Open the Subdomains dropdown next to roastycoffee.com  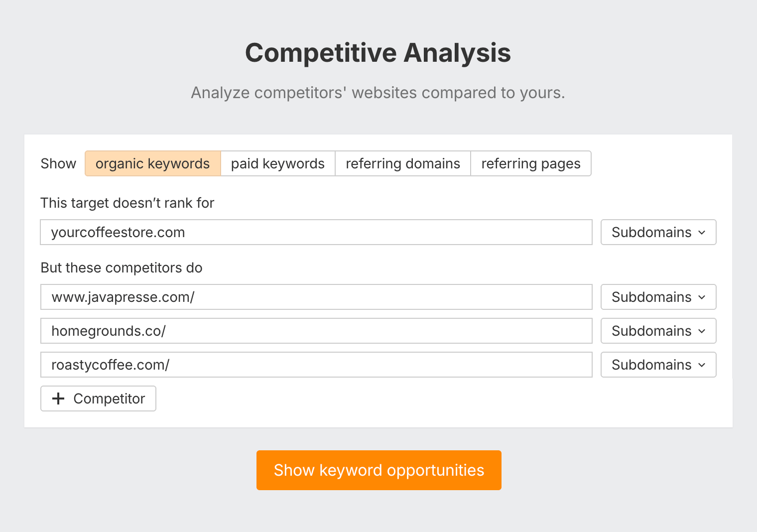point(658,365)
